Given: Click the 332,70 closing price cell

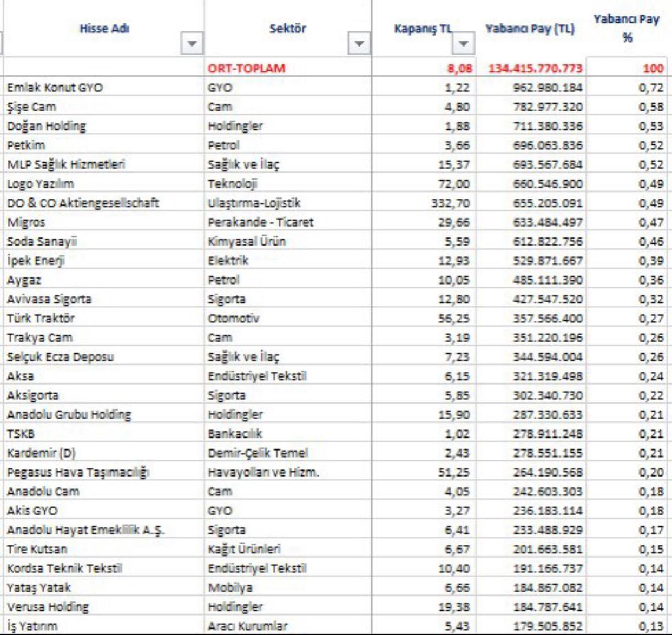Looking at the screenshot, I should (x=424, y=203).
